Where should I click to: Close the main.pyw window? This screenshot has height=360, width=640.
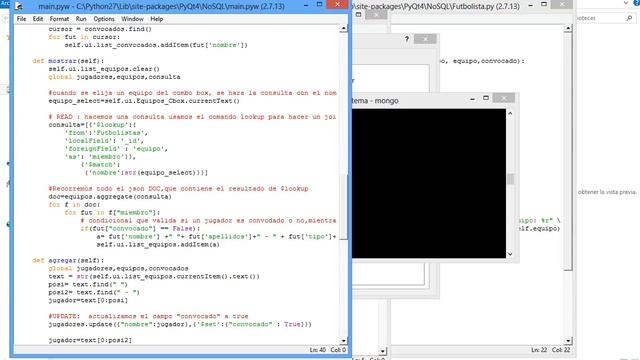pyautogui.click(x=337, y=4)
